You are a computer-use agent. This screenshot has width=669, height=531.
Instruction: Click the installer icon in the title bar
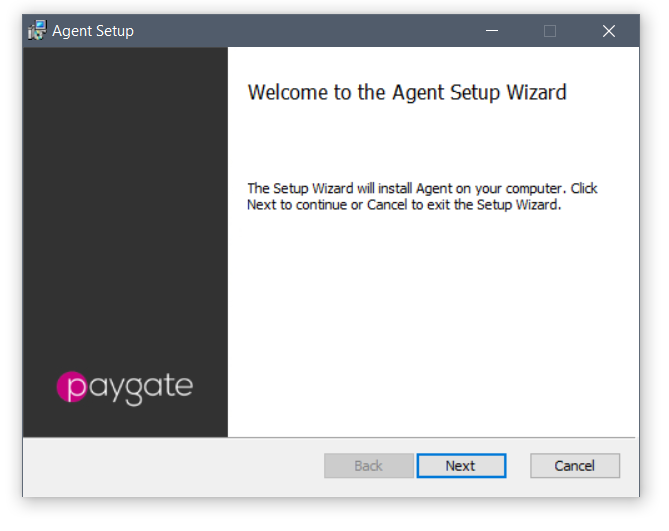[x=37, y=30]
